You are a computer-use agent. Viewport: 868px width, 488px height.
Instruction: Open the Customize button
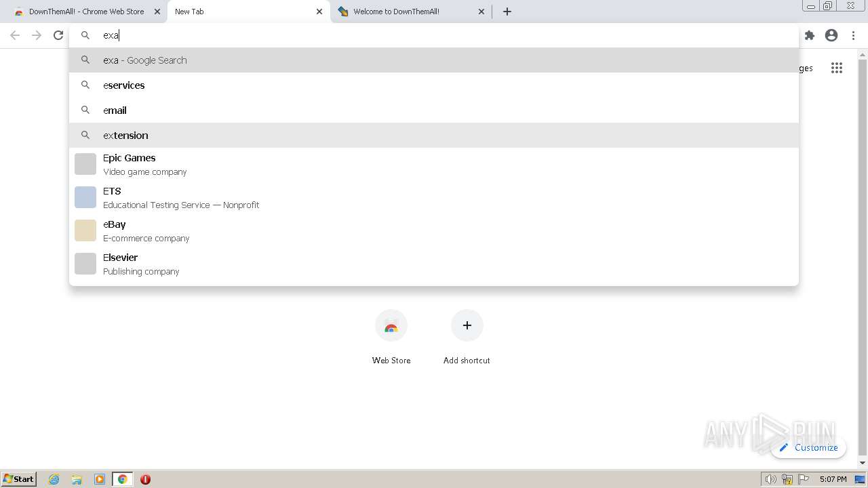[808, 447]
